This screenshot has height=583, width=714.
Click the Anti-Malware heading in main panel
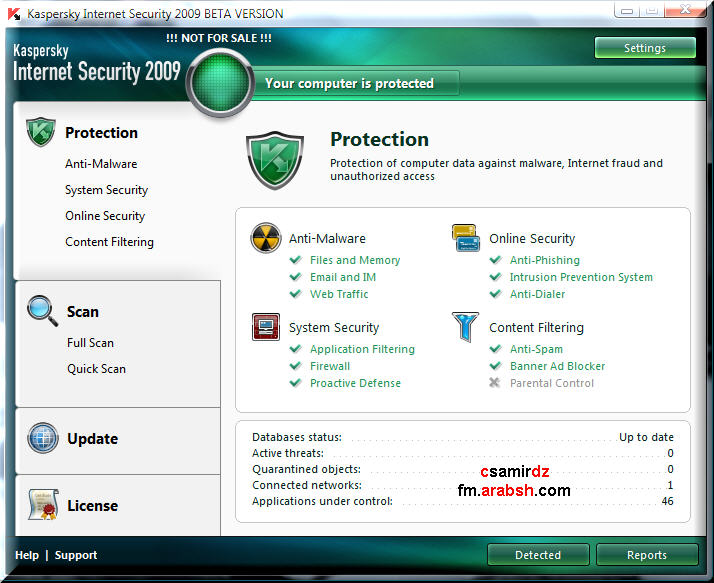[x=327, y=238]
